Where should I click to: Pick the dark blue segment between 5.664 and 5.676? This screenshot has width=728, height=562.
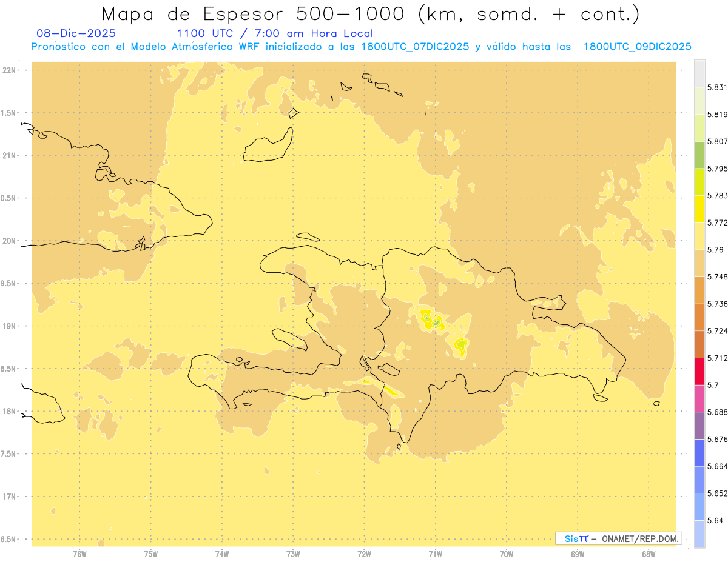click(699, 452)
